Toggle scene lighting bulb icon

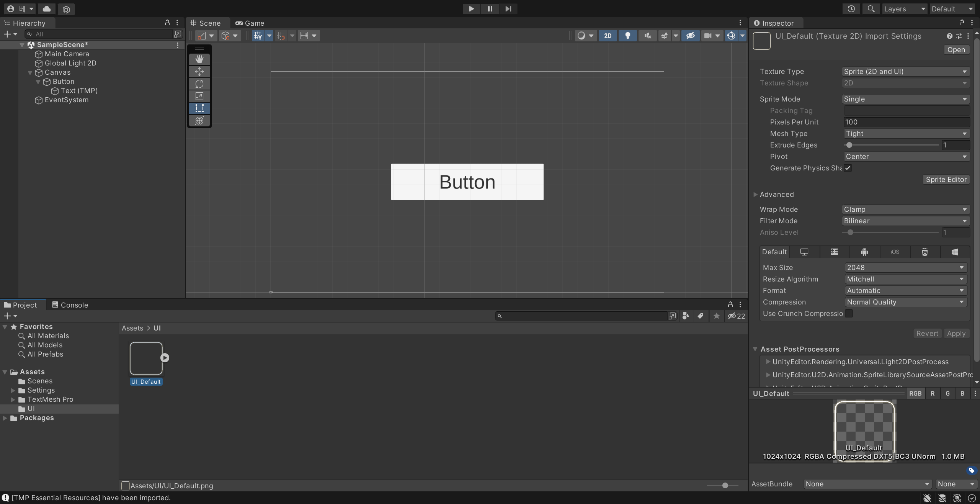(x=627, y=36)
